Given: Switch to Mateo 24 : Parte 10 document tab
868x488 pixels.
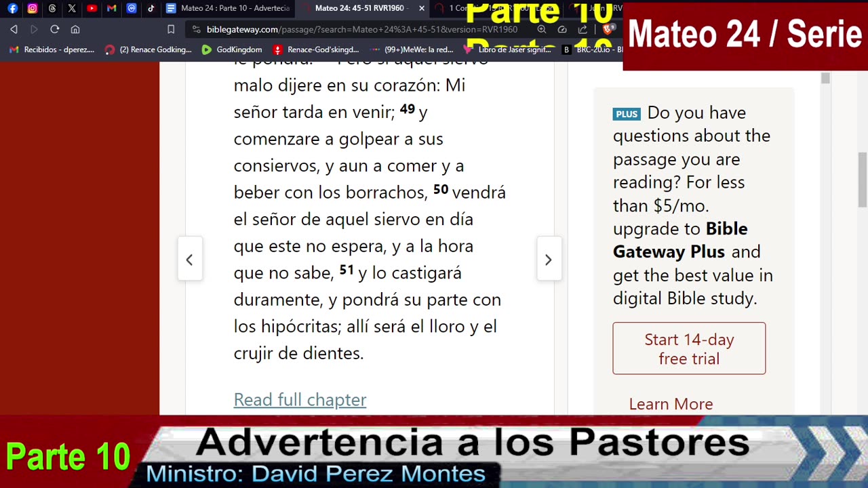Looking at the screenshot, I should tap(228, 9).
